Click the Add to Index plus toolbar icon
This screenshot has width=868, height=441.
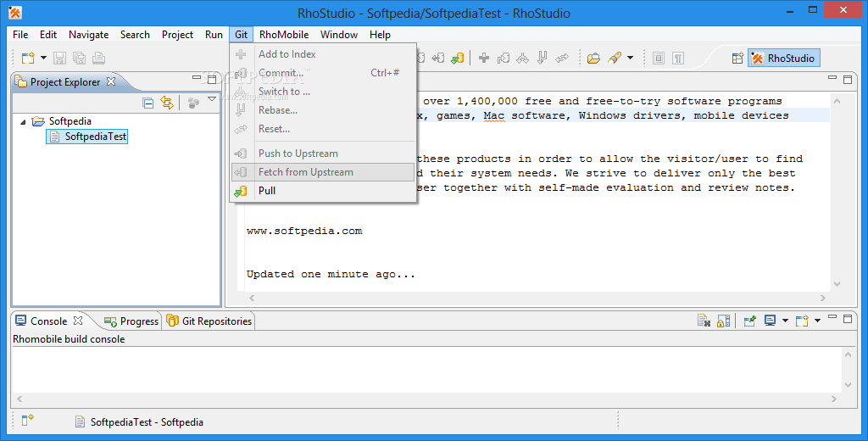point(484,58)
